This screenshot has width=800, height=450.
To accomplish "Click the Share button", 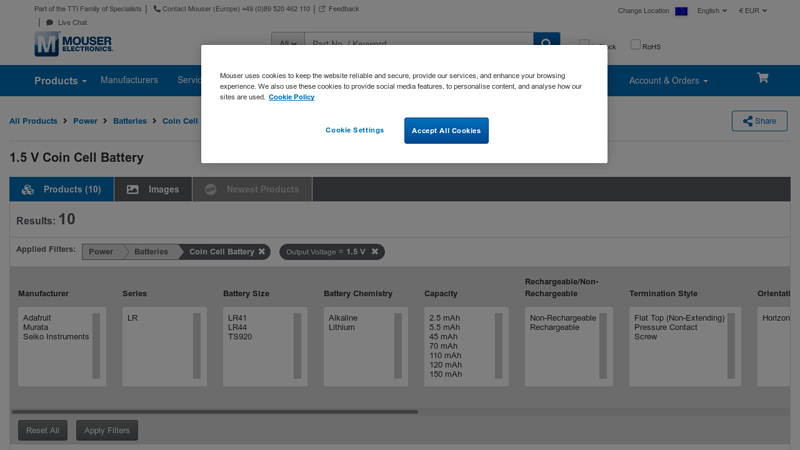I will [760, 121].
